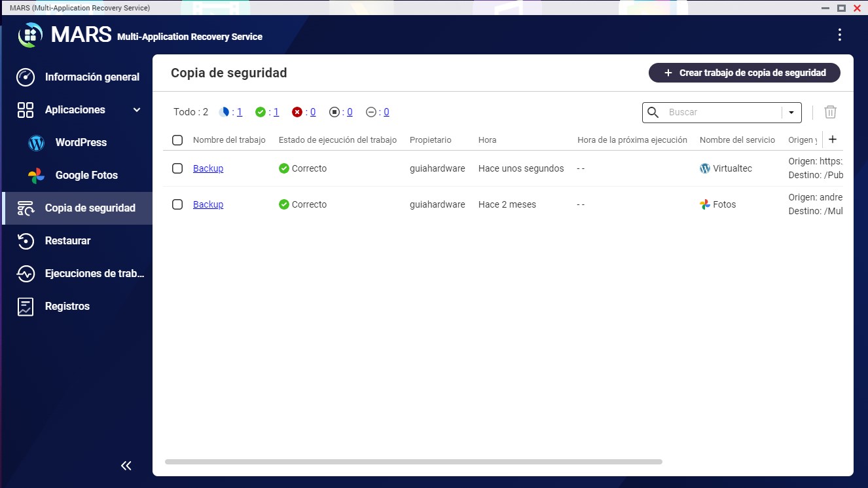The width and height of the screenshot is (868, 488).
Task: Click the disabled status filter icon
Action: [x=371, y=112]
